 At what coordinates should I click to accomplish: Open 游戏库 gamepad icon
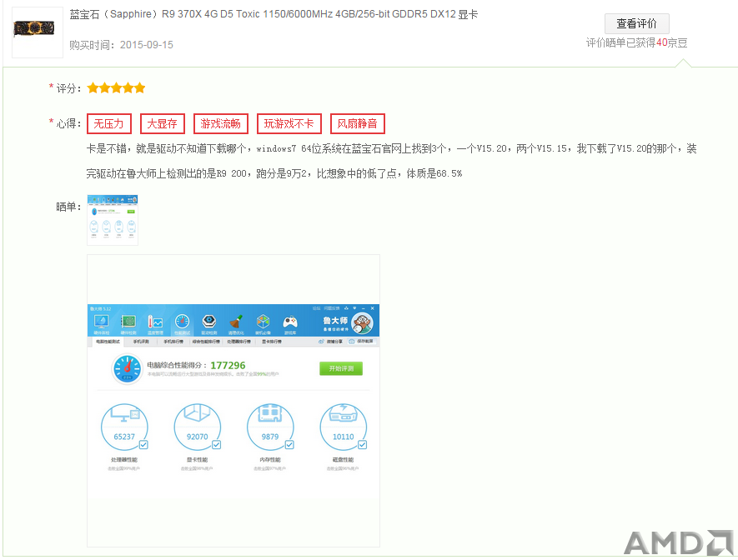click(x=290, y=323)
